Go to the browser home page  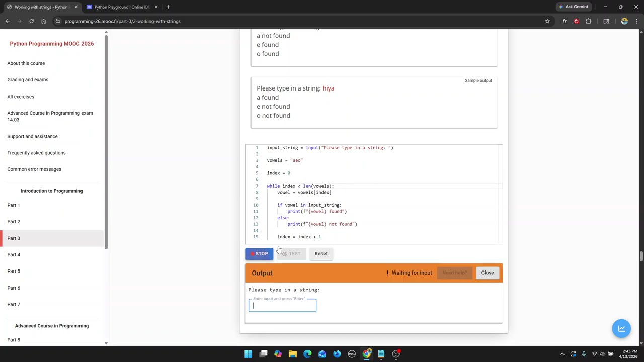[43, 21]
